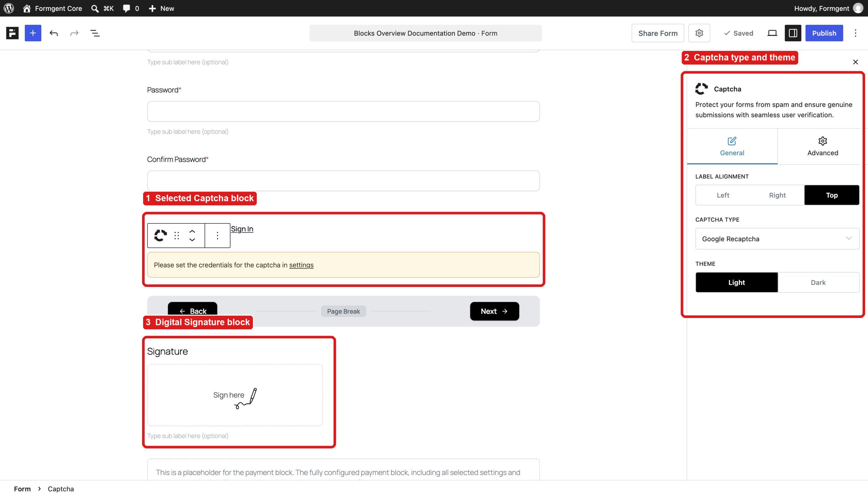Click the Captcha block type icon
The image size is (868, 497).
(x=160, y=236)
